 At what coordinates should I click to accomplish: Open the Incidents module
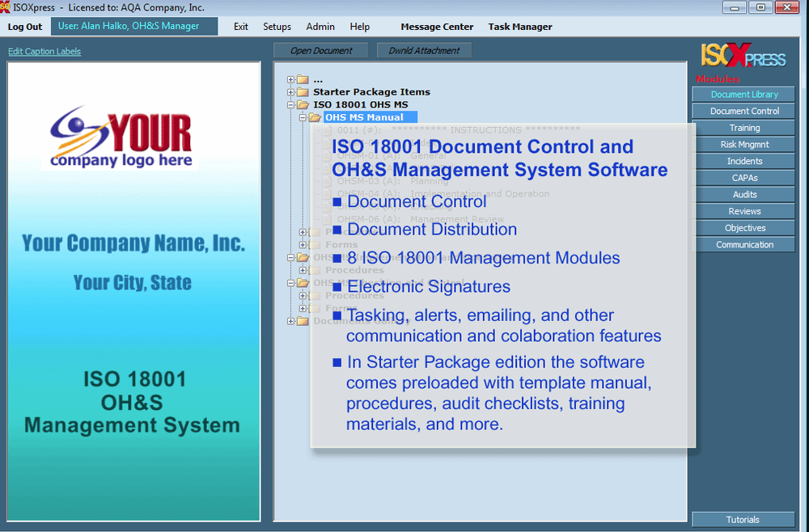click(x=743, y=162)
